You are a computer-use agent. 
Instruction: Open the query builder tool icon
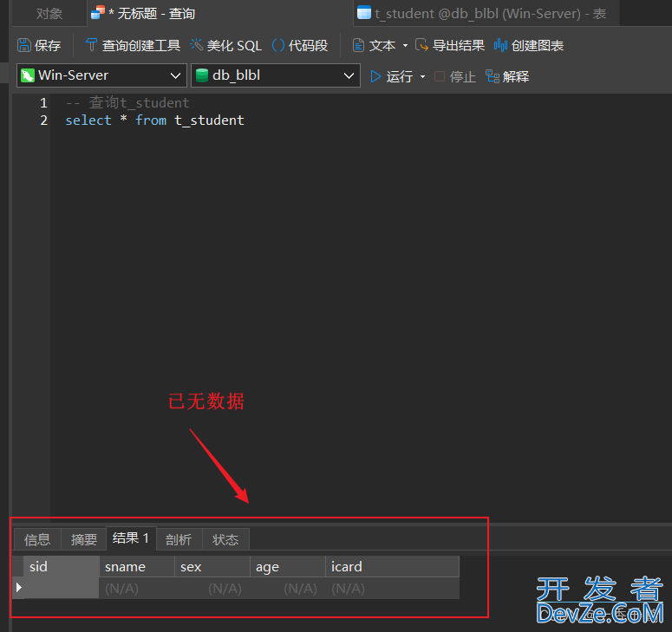[x=91, y=44]
